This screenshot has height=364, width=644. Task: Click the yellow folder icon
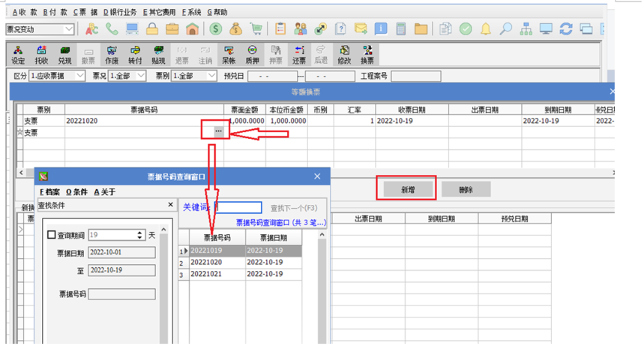[x=421, y=29]
